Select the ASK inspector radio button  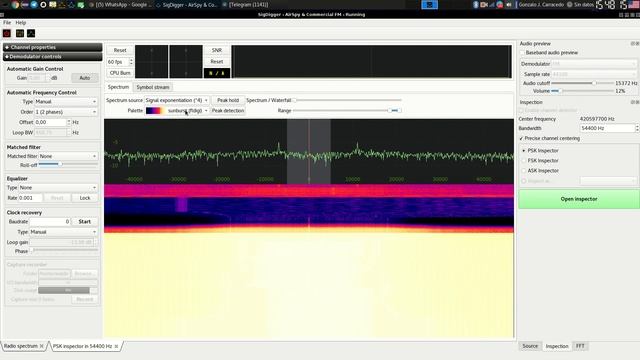pyautogui.click(x=524, y=171)
